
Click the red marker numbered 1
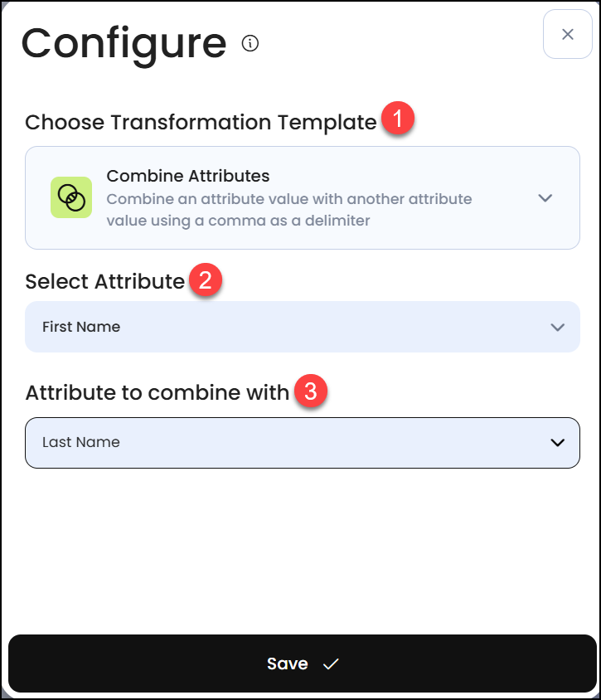[x=398, y=119]
